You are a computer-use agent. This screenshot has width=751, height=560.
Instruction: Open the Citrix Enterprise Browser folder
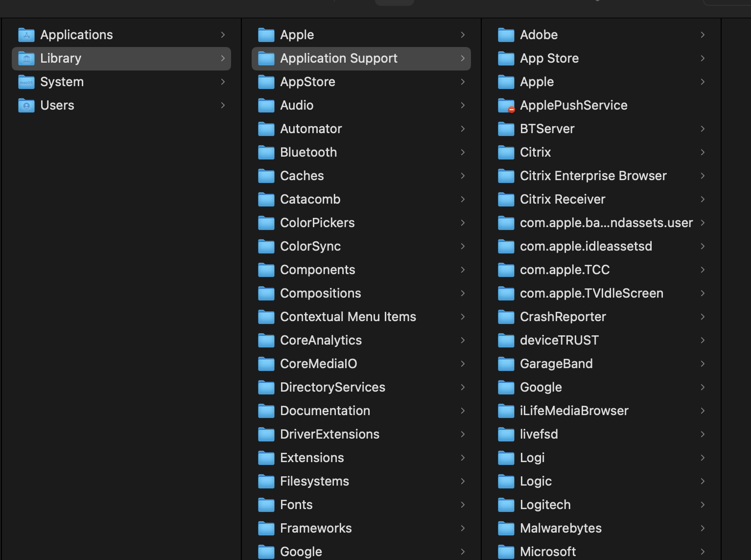pos(593,176)
